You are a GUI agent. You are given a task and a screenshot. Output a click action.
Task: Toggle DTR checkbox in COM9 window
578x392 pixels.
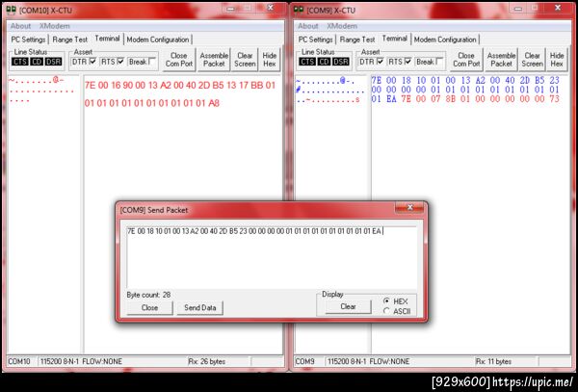pos(381,62)
